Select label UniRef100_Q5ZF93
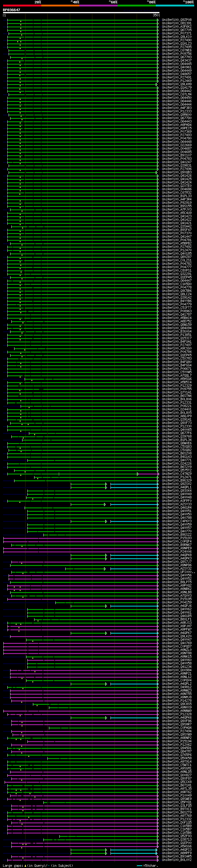This screenshot has width=197, height=868. tap(177, 836)
